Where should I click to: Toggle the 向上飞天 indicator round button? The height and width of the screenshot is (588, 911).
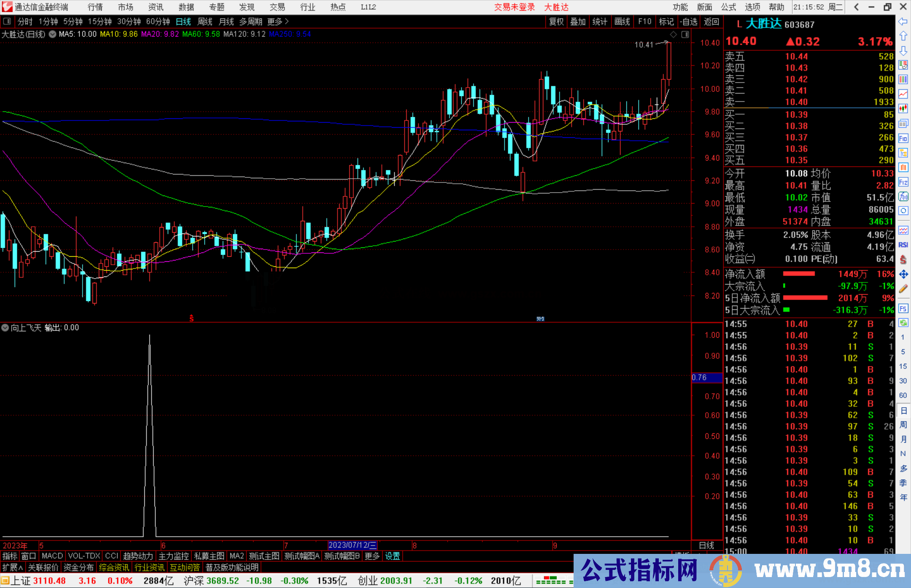[5, 328]
